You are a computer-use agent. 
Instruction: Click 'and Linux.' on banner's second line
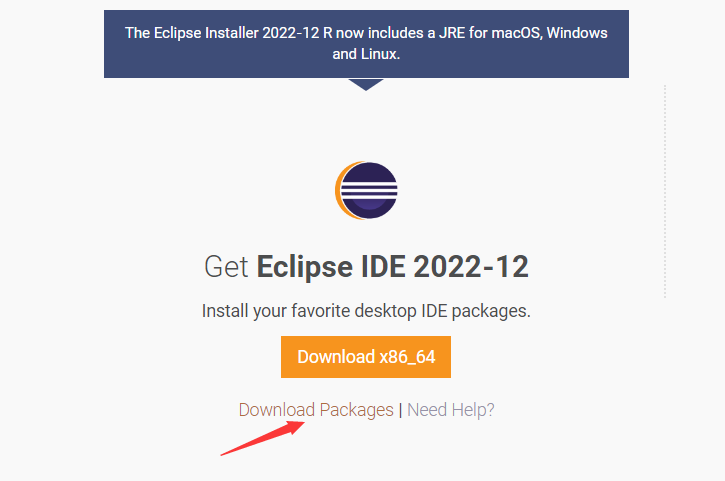366,54
